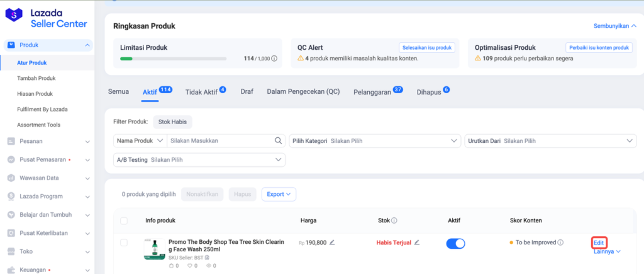Click the Pusat Keterlibatan sidebar icon
Viewport: 644px width, 274px height.
(11, 233)
